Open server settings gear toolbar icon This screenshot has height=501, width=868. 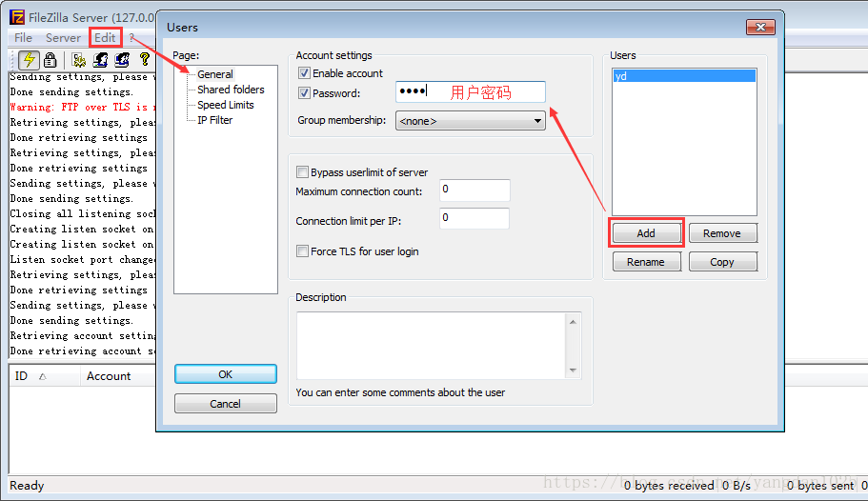79,59
